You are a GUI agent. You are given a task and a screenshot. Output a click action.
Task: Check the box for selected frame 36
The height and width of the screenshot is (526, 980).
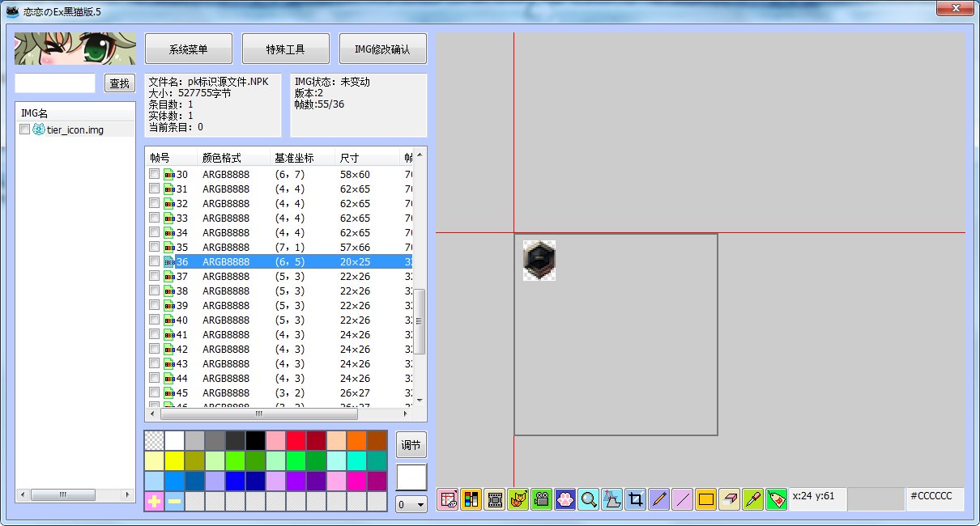154,261
